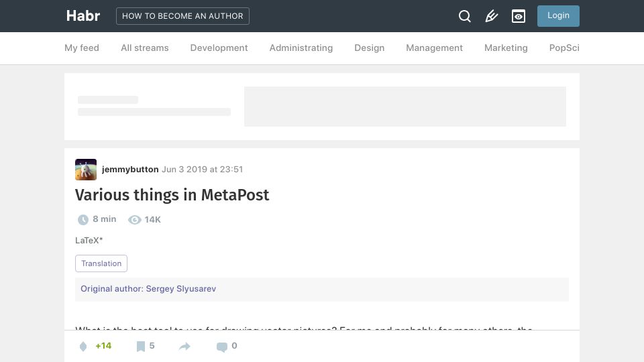Open the eye settings icon in header
The height and width of the screenshot is (362, 644).
click(x=519, y=16)
